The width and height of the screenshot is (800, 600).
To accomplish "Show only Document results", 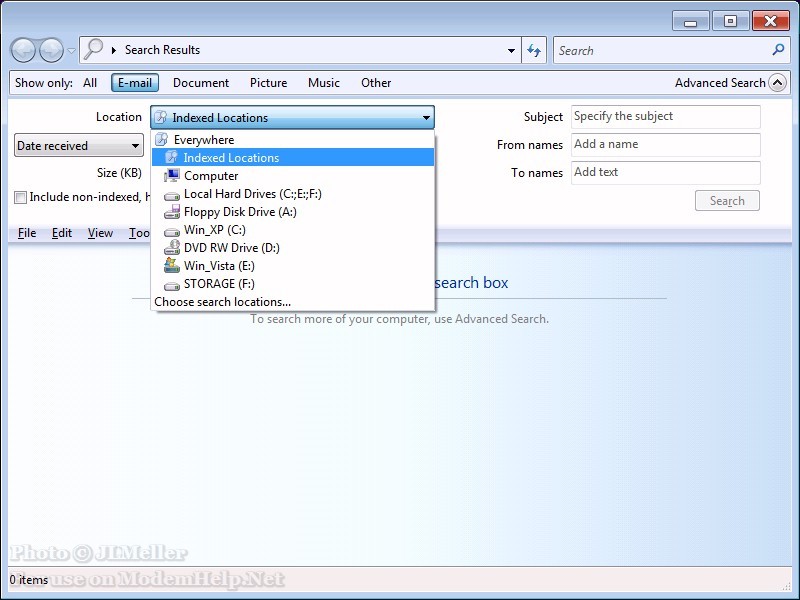I will tap(200, 83).
